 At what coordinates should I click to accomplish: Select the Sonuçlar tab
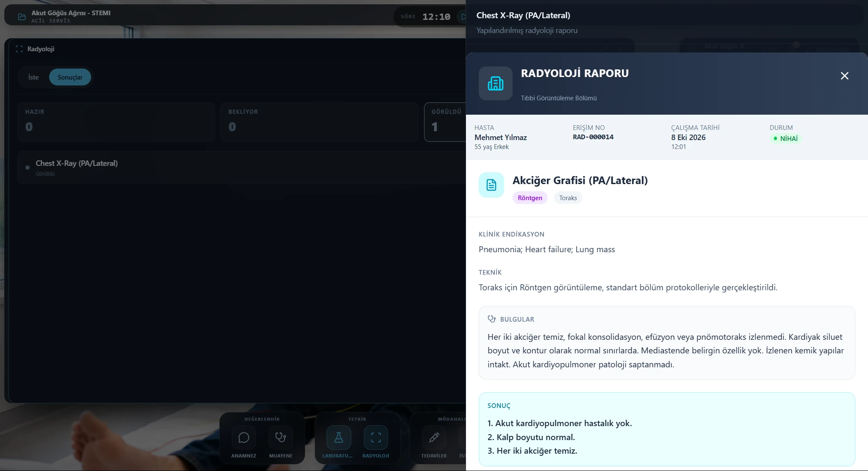(x=70, y=77)
